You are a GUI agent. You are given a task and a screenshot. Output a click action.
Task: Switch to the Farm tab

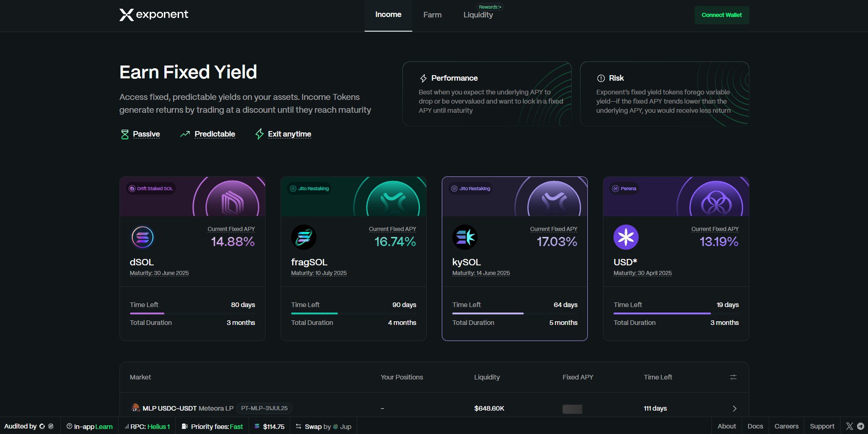coord(432,15)
